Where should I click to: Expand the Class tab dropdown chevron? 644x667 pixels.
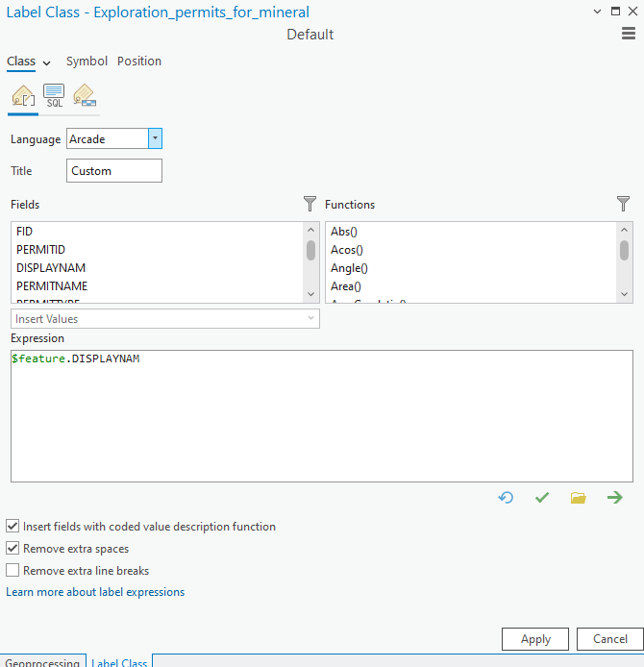click(47, 63)
